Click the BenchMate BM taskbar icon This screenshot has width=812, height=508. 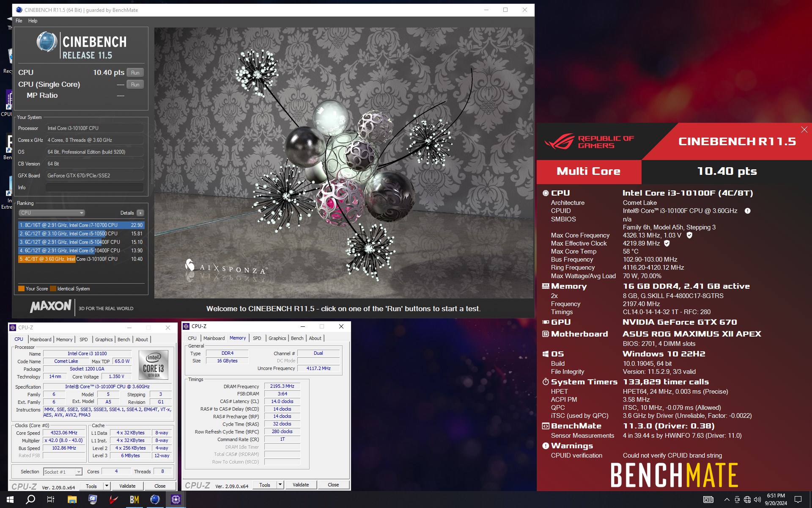coord(134,500)
